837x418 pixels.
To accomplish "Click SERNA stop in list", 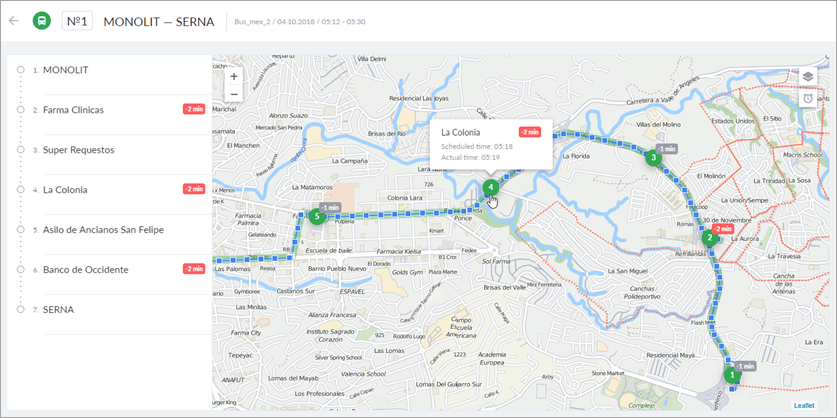I will [x=58, y=310].
